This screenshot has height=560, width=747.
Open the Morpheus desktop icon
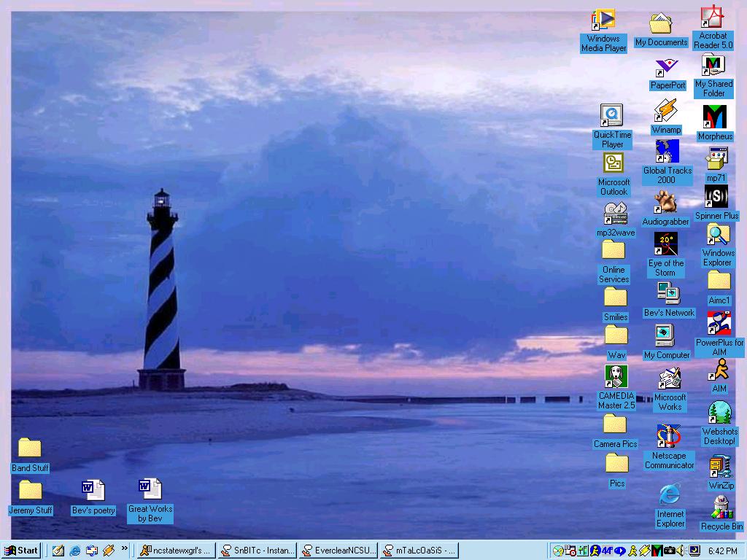pos(714,117)
